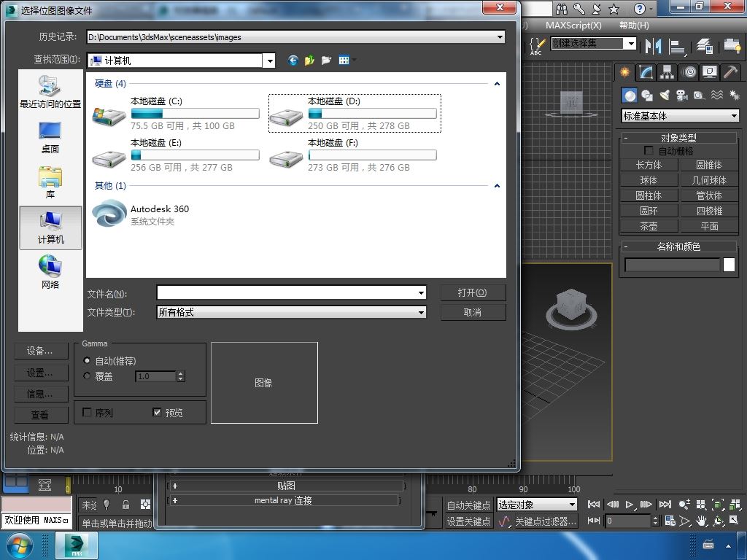Select the Gamma Override (覆盖) radio button
747x560 pixels.
click(x=87, y=376)
